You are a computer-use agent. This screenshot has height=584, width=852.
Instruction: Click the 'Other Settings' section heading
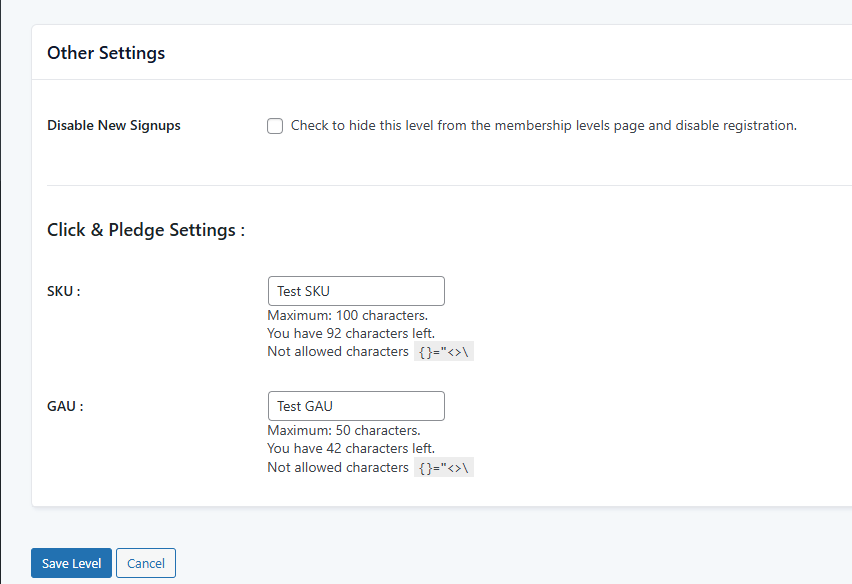[x=106, y=53]
